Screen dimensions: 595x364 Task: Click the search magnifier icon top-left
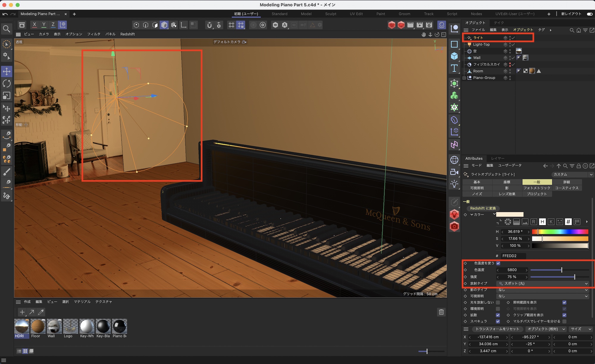[x=6, y=29]
